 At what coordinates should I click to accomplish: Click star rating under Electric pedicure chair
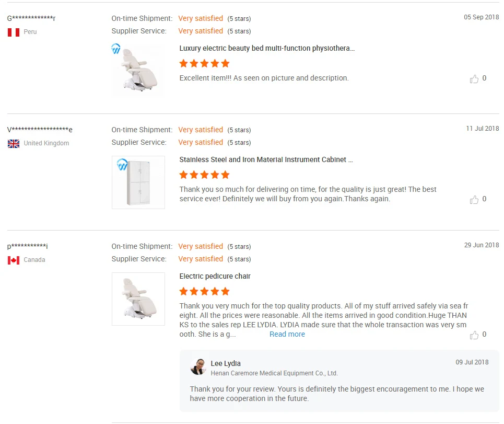pyautogui.click(x=204, y=292)
